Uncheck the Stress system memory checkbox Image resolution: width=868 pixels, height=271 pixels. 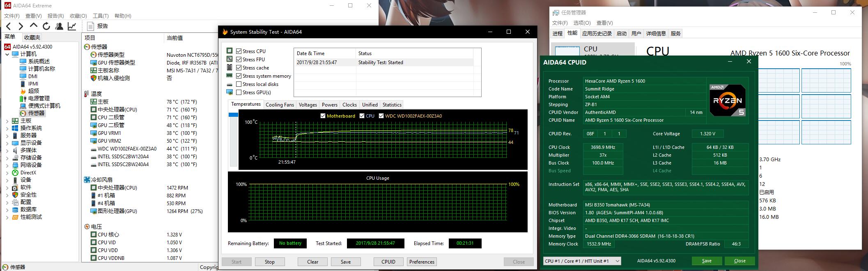[x=239, y=76]
